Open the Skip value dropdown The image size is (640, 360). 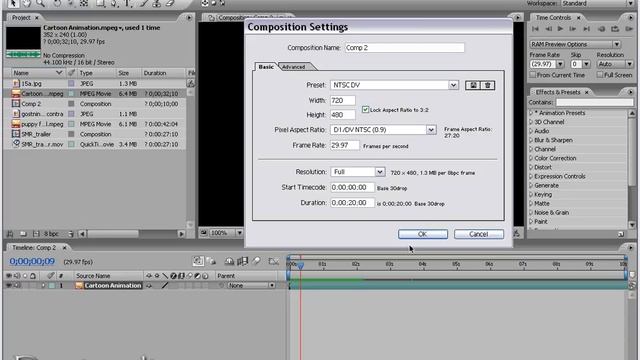click(x=587, y=64)
